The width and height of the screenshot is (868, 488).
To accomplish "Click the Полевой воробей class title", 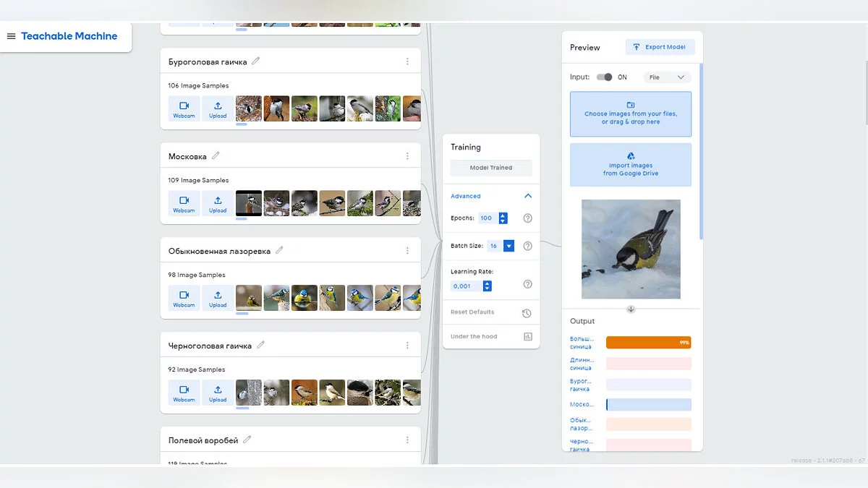I will (203, 440).
